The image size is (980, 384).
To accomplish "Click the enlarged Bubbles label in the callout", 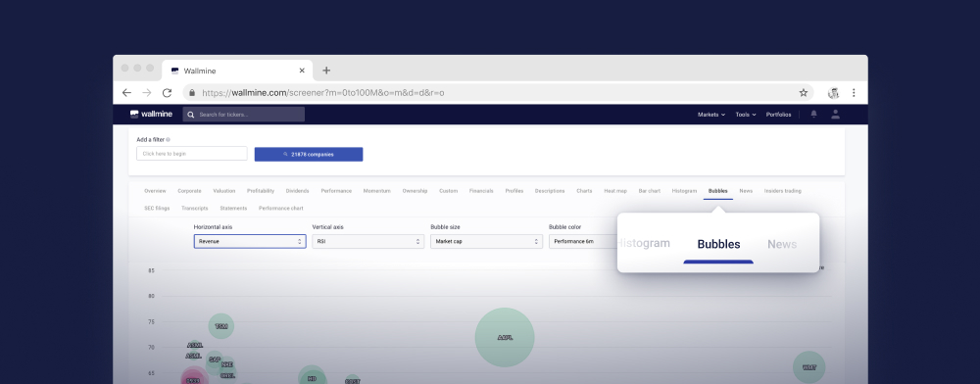I will (x=718, y=244).
